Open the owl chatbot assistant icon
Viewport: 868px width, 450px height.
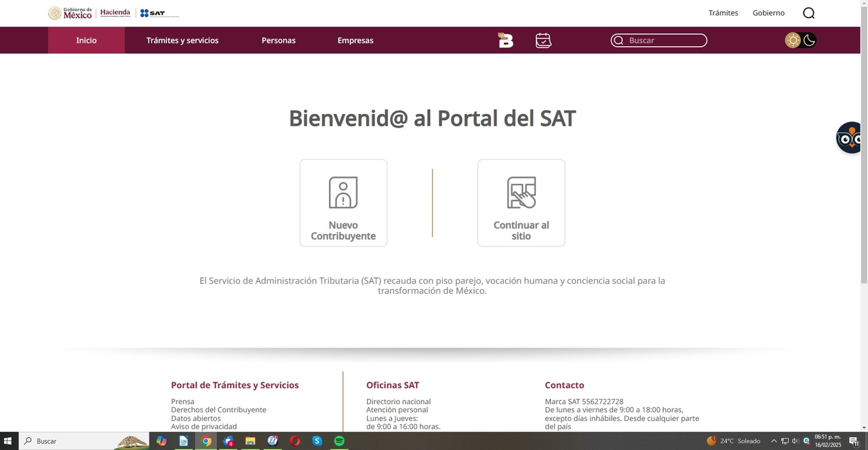pos(850,138)
